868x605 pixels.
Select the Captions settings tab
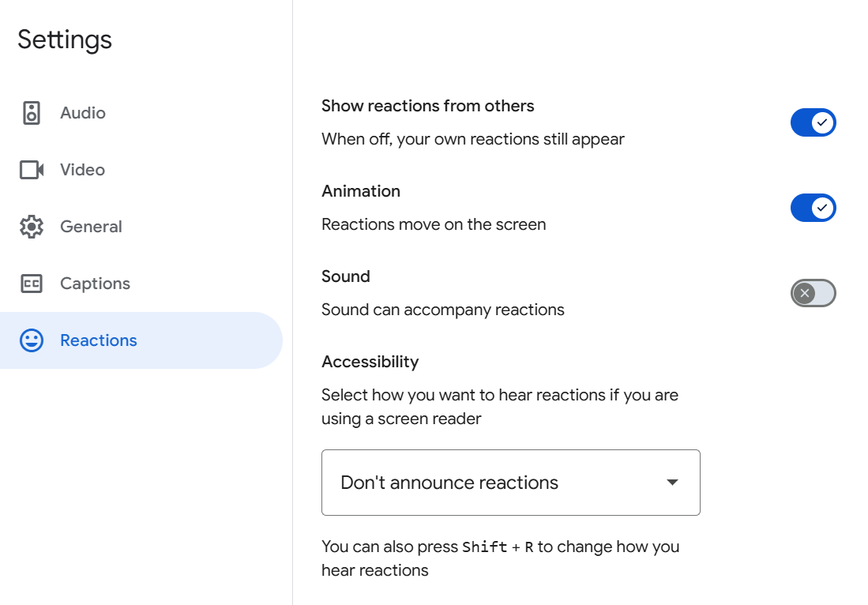tap(95, 284)
